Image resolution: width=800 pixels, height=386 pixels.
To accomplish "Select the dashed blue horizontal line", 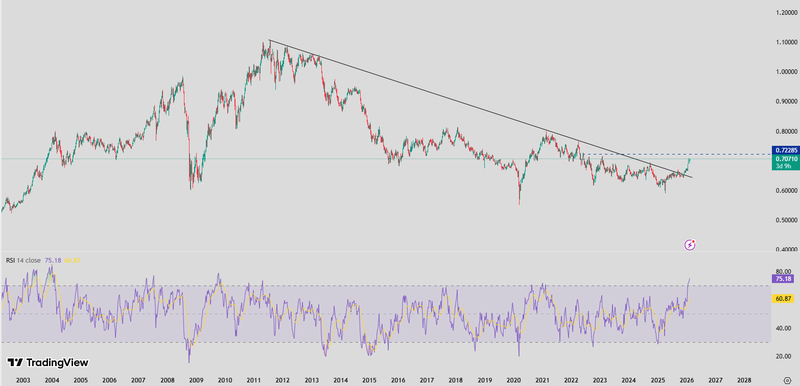I will click(676, 154).
